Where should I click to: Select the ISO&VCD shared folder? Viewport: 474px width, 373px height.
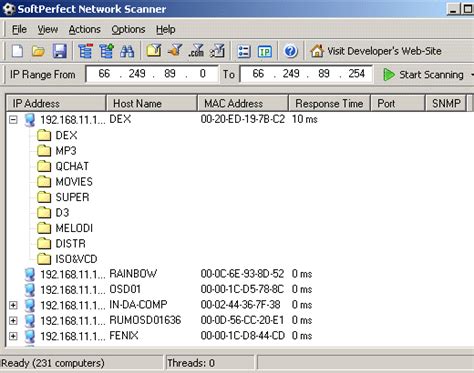click(76, 259)
